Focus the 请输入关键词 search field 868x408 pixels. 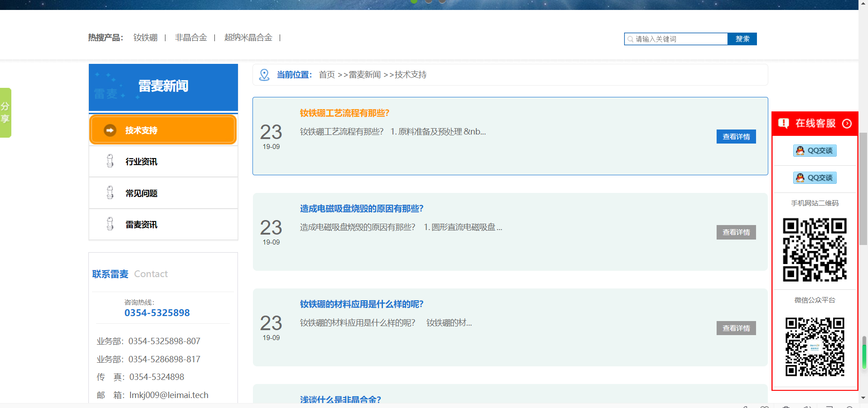676,39
